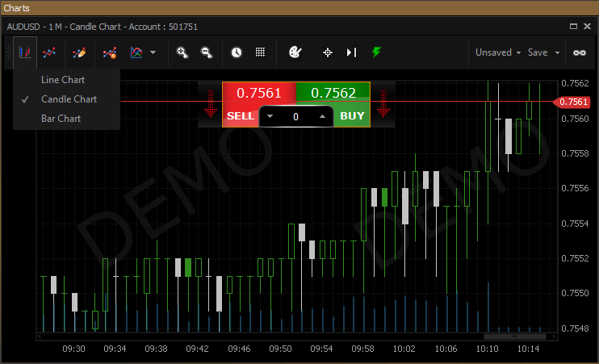Screen dimensions: 599x364
Task: Zoom out of the chart
Action: tap(207, 52)
